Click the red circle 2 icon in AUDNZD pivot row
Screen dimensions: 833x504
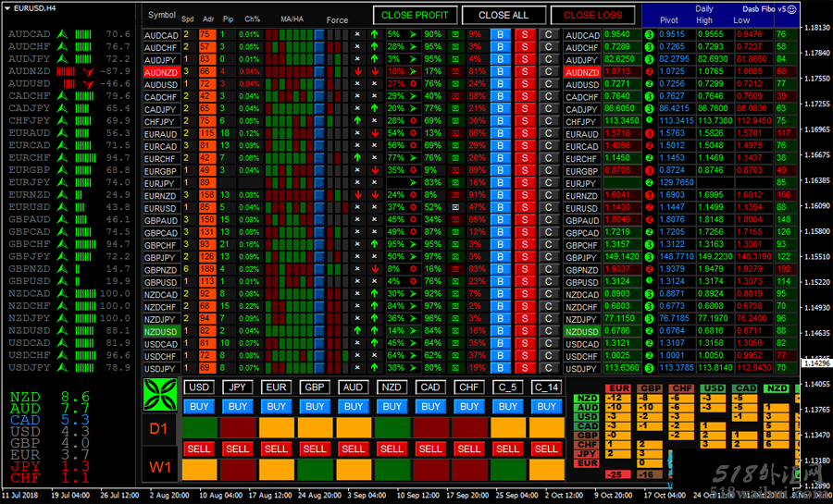tap(649, 71)
